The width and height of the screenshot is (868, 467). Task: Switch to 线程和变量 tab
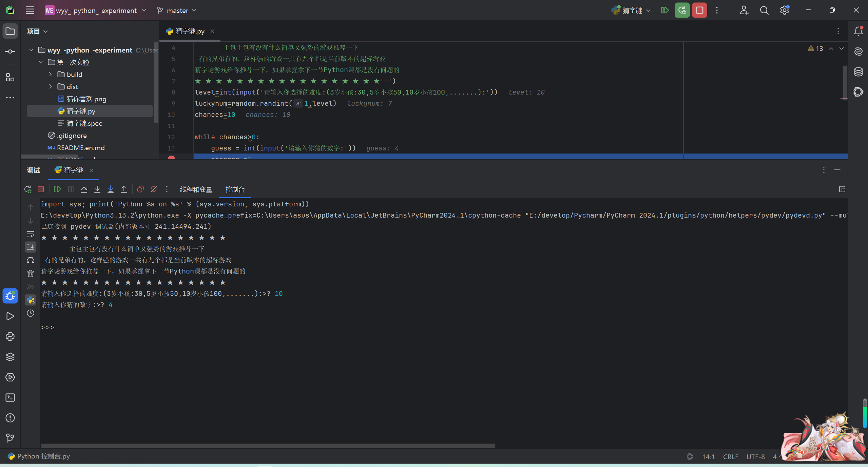(196, 189)
